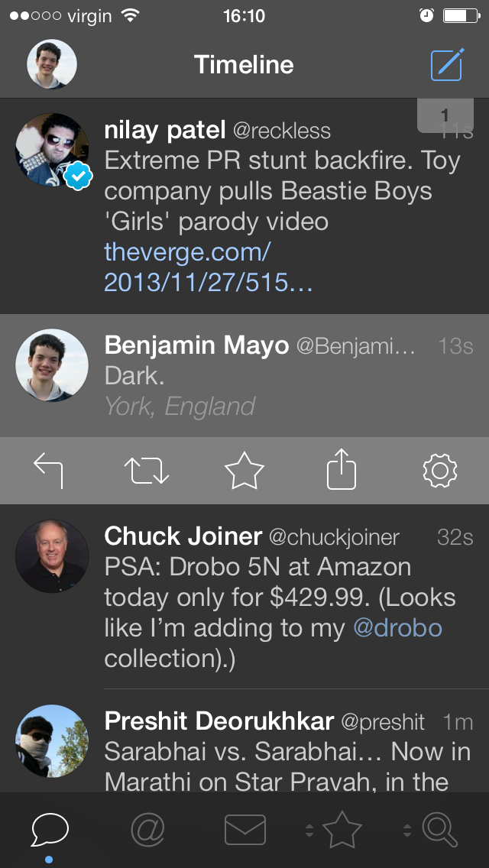Retweet the Benjamin Mayo tweet

[146, 471]
